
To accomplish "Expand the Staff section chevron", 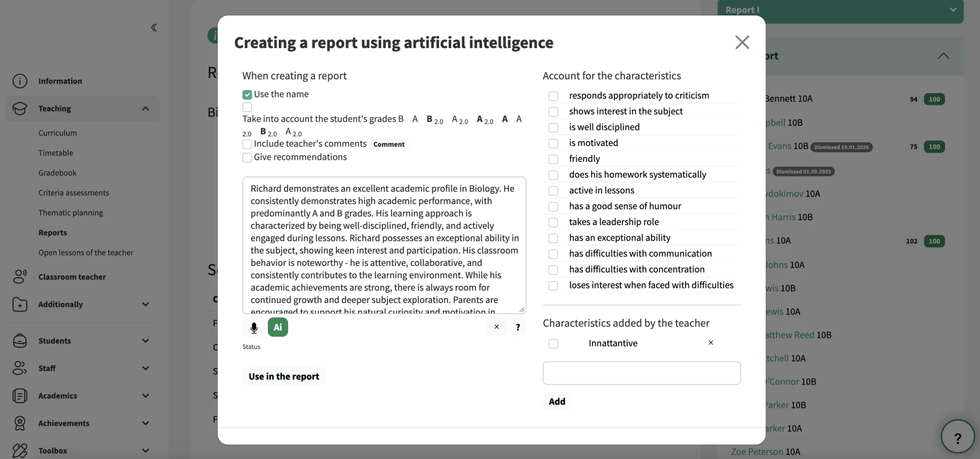I will 146,368.
